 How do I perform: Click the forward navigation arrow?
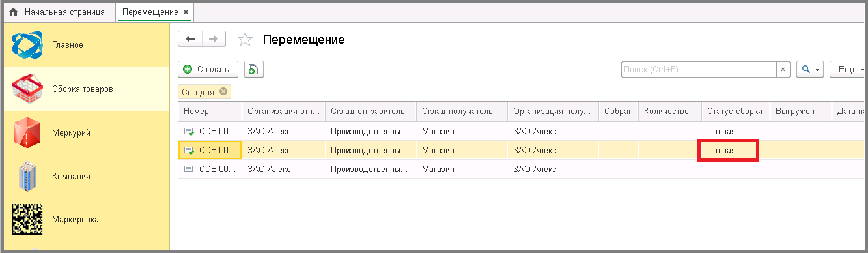[x=214, y=39]
